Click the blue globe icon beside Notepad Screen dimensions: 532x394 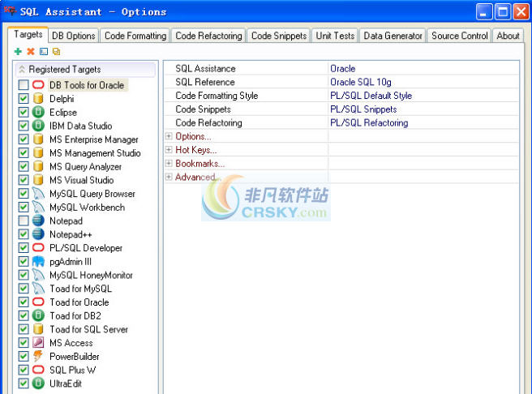(x=38, y=221)
